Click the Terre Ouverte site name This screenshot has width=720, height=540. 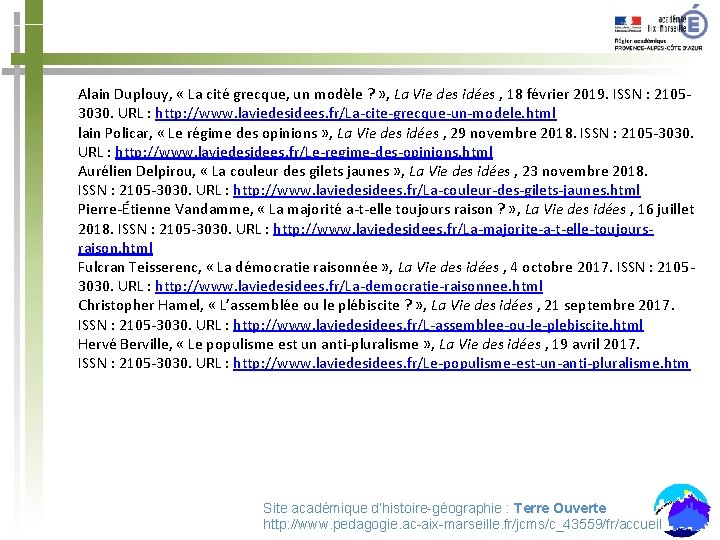pos(559,508)
